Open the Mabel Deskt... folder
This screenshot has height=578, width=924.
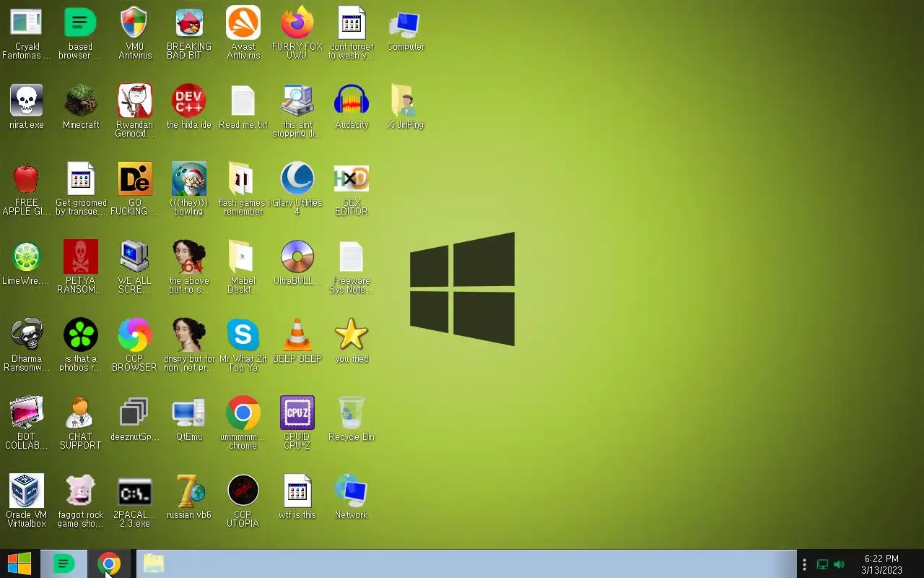click(243, 257)
